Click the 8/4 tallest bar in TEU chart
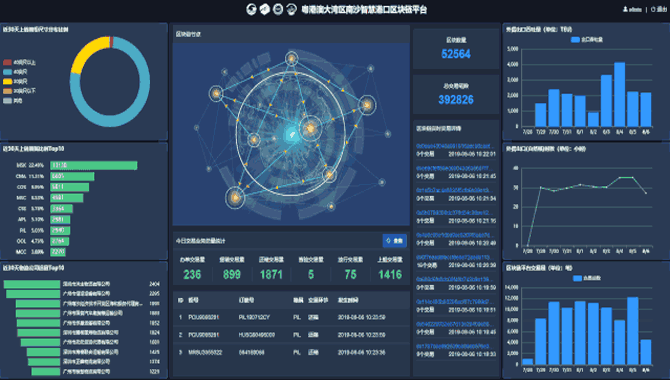670x380 pixels. [x=620, y=94]
